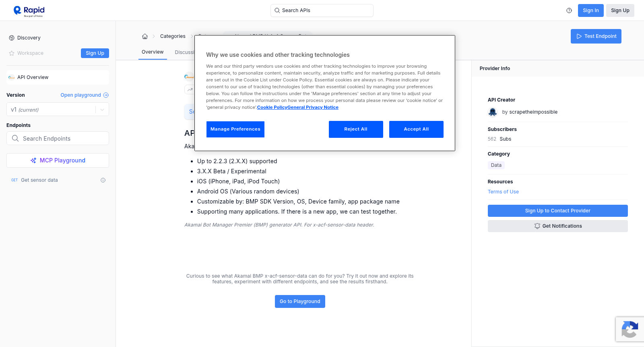Image resolution: width=644 pixels, height=347 pixels.
Task: Click the bell icon in Get Notifications
Action: coord(537,226)
